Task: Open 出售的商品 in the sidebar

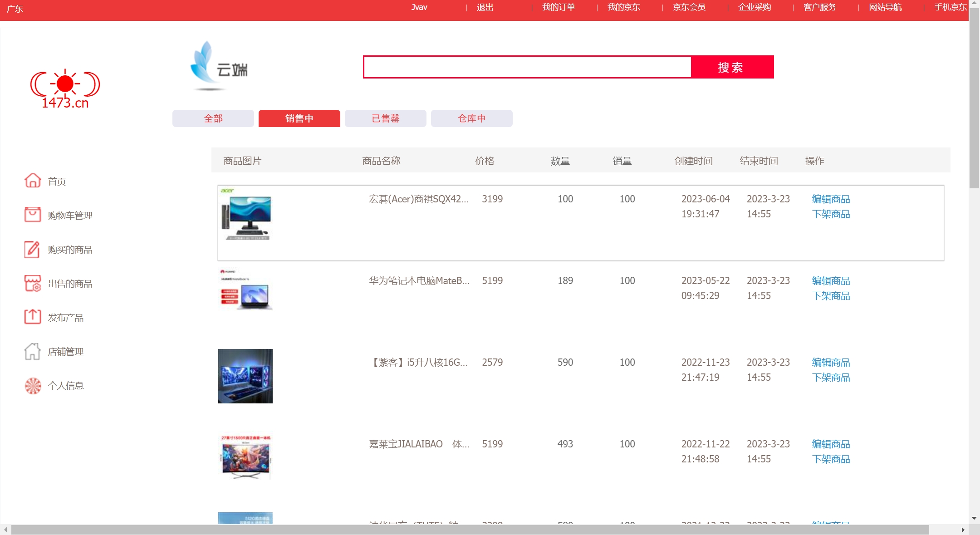Action: point(70,284)
